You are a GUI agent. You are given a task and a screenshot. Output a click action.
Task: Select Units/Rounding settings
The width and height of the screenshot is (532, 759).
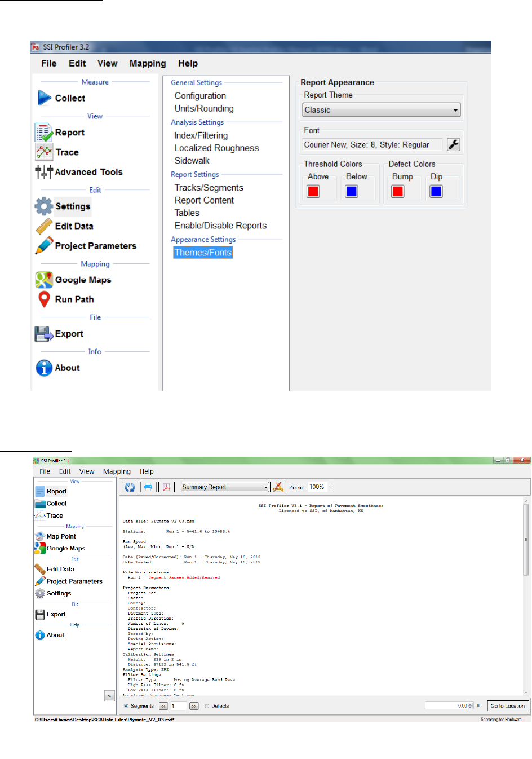tap(204, 109)
